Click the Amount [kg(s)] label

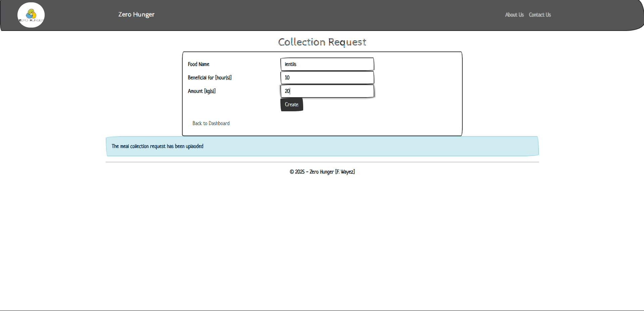[201, 91]
